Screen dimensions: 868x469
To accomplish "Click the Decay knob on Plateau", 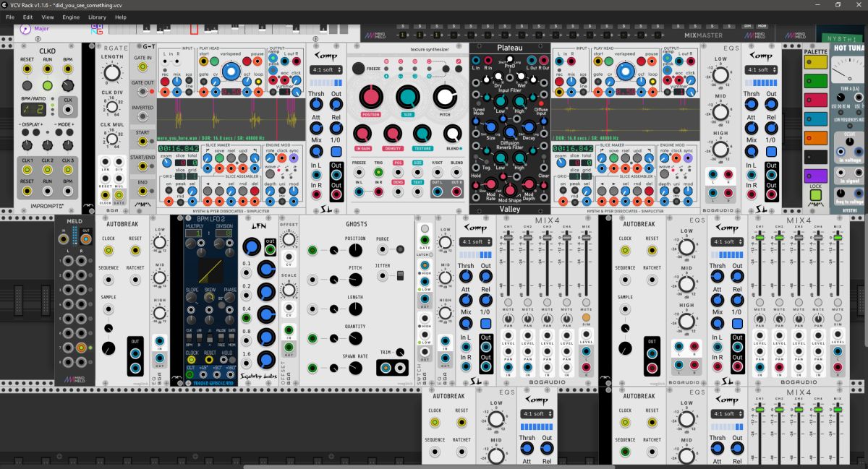I will click(529, 126).
